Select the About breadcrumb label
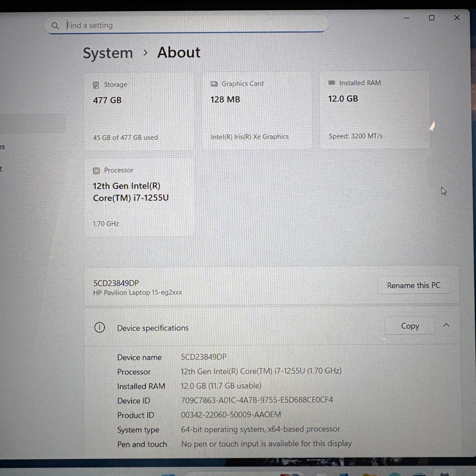Image resolution: width=476 pixels, height=476 pixels. (x=178, y=53)
